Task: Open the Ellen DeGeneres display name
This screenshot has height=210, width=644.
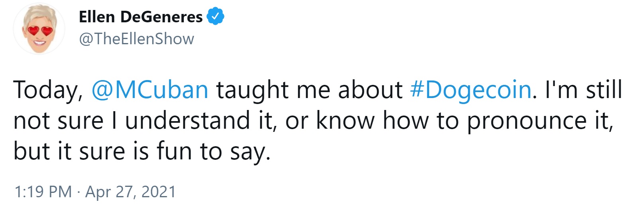Action: 141,17
